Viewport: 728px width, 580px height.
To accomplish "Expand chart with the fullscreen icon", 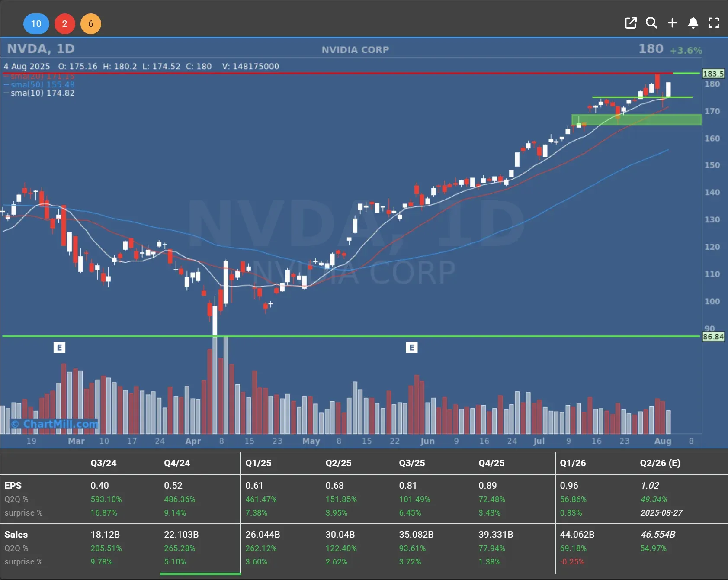I will tap(714, 23).
